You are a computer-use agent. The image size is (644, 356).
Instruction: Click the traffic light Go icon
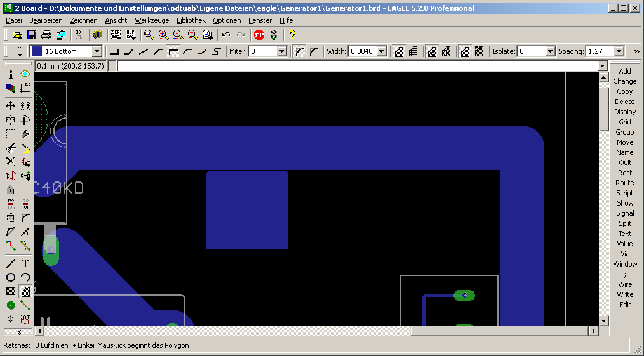pos(274,35)
